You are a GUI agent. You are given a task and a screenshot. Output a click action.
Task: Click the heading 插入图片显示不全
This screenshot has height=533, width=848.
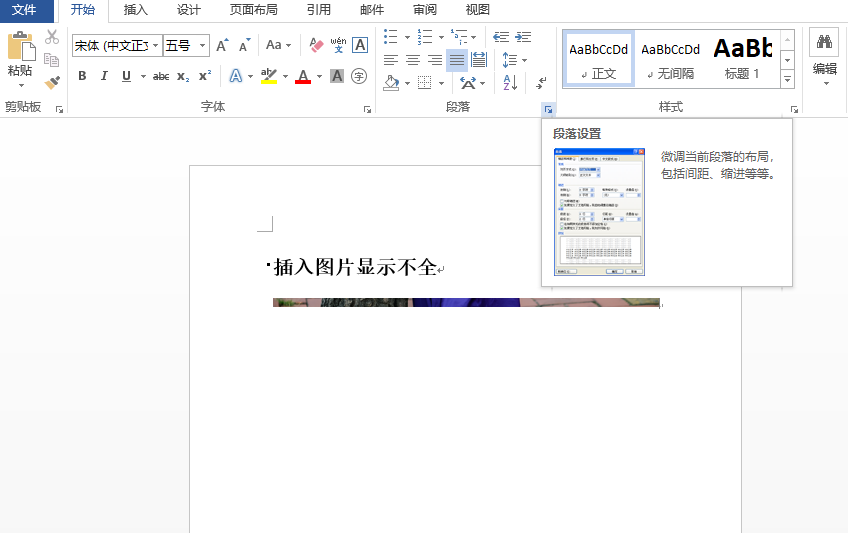pos(355,267)
